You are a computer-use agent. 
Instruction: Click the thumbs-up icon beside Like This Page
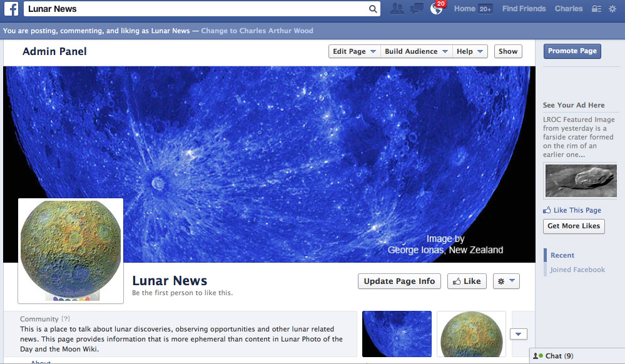tap(547, 210)
